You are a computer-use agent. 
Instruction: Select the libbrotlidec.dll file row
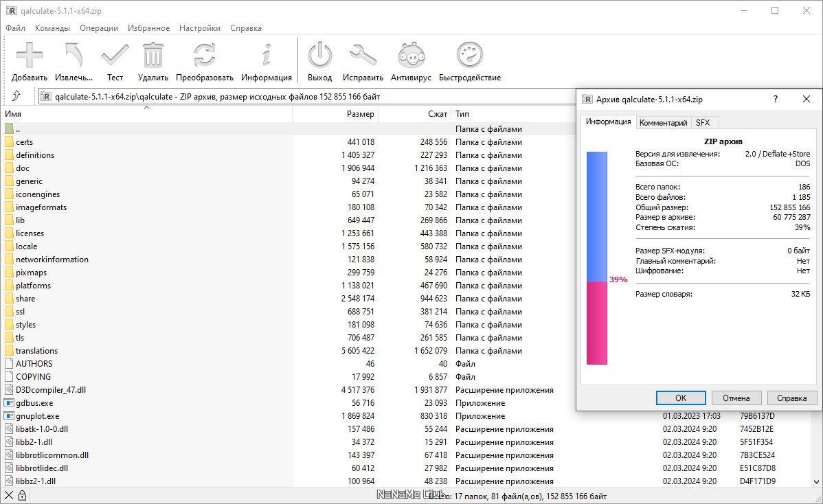point(406,468)
